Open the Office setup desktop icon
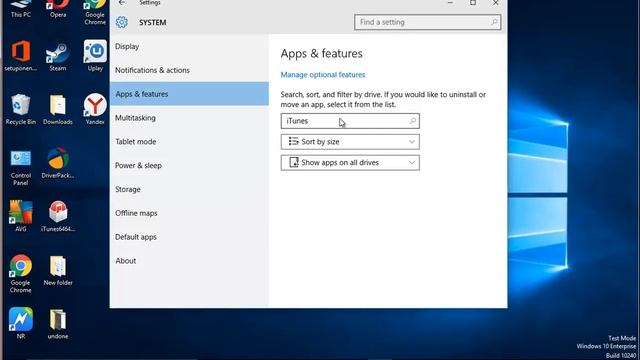This screenshot has height=360, width=640. pyautogui.click(x=20, y=56)
